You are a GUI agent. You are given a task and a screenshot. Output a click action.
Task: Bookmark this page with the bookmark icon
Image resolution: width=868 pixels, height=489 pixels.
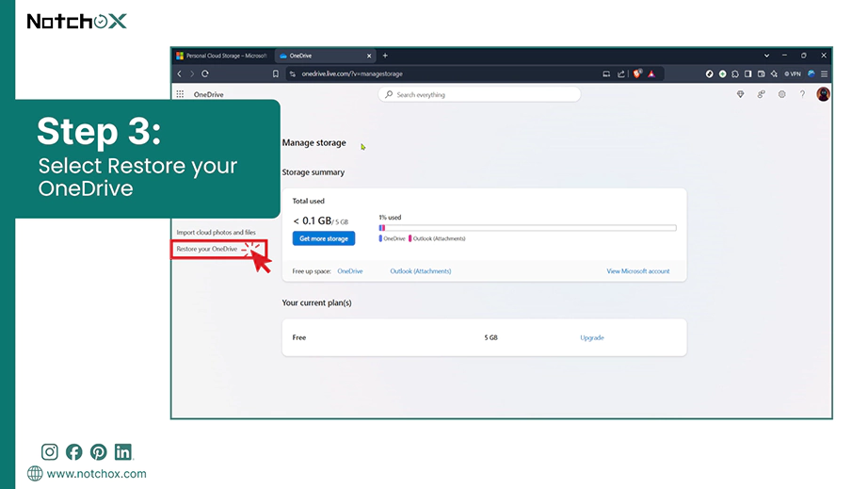click(276, 73)
